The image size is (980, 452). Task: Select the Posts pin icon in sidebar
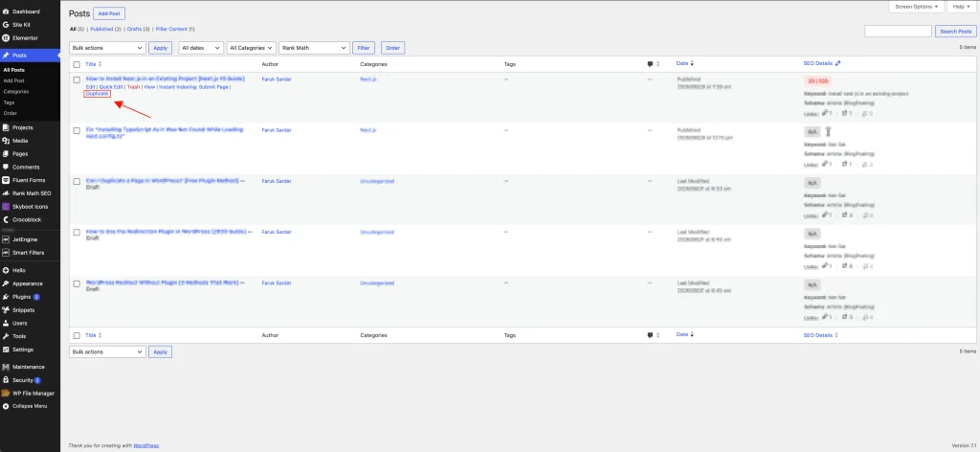click(x=6, y=56)
